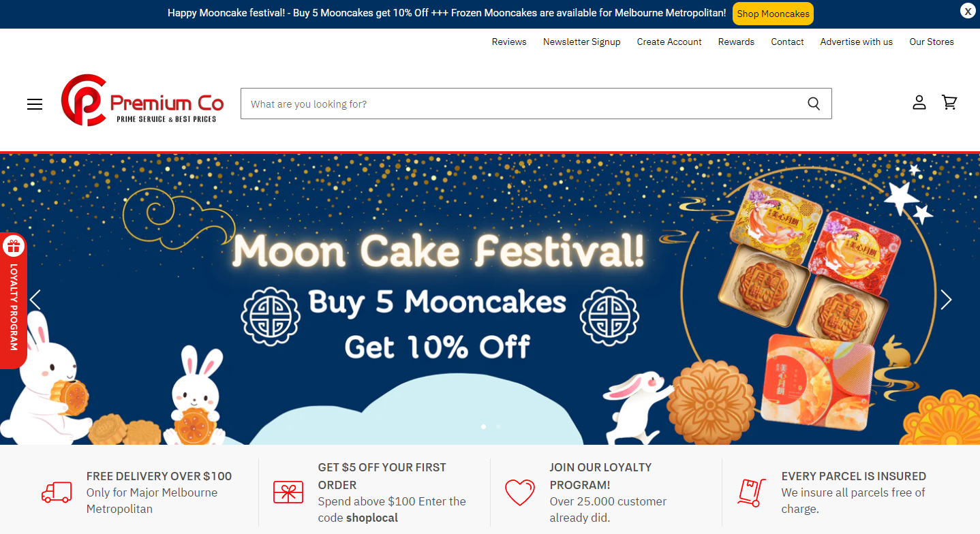This screenshot has width=980, height=534.
Task: Click the Premium Co logo
Action: [x=142, y=101]
